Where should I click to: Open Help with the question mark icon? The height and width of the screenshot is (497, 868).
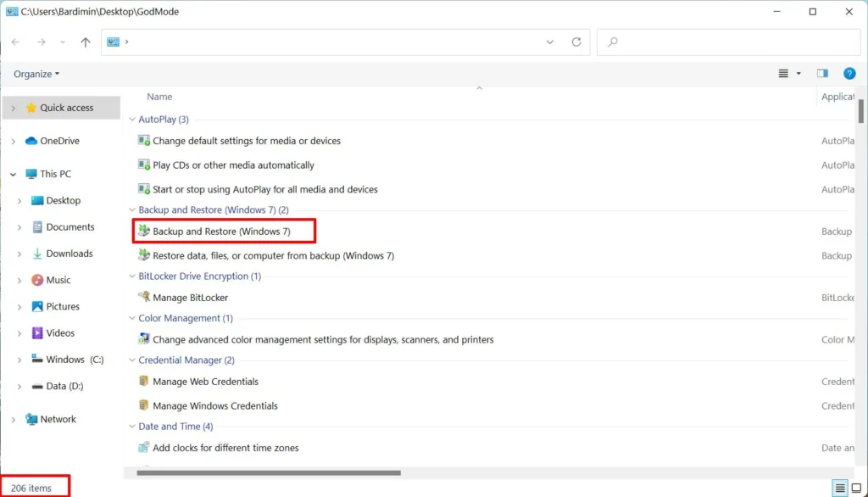click(x=849, y=74)
